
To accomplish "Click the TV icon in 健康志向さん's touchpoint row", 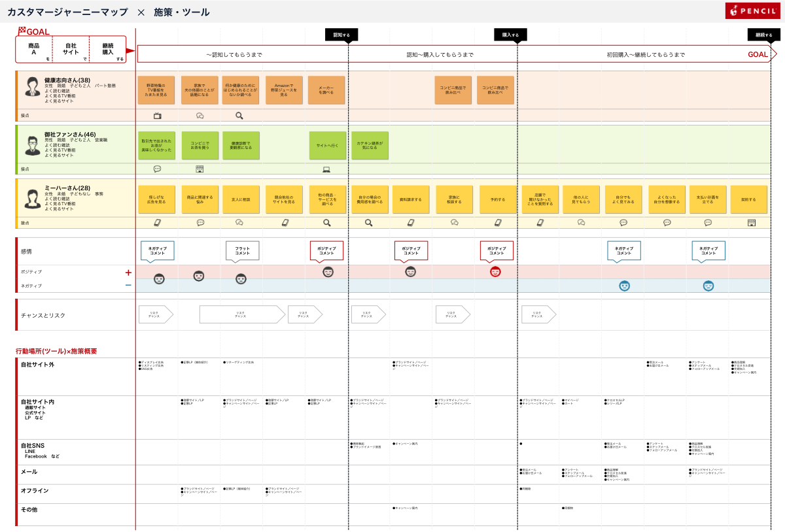I will pos(157,116).
